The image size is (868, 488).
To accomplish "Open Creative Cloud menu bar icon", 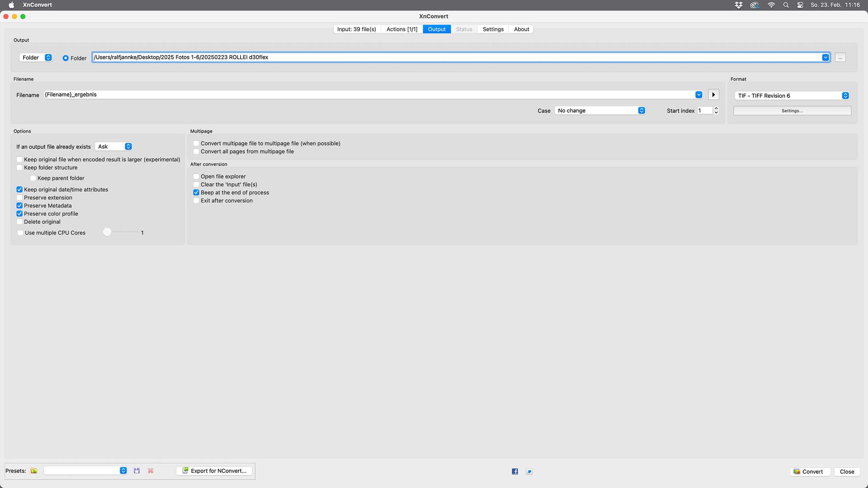I will [x=754, y=5].
